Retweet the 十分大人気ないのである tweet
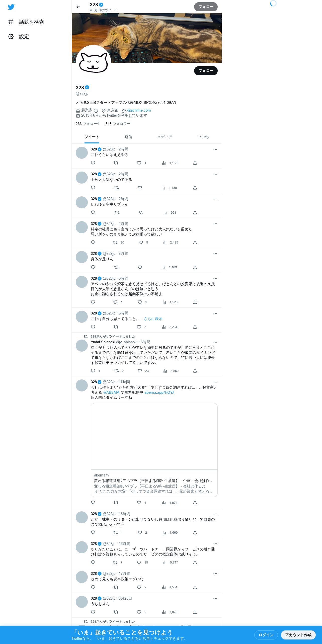The height and width of the screenshot is (644, 322). (x=116, y=188)
